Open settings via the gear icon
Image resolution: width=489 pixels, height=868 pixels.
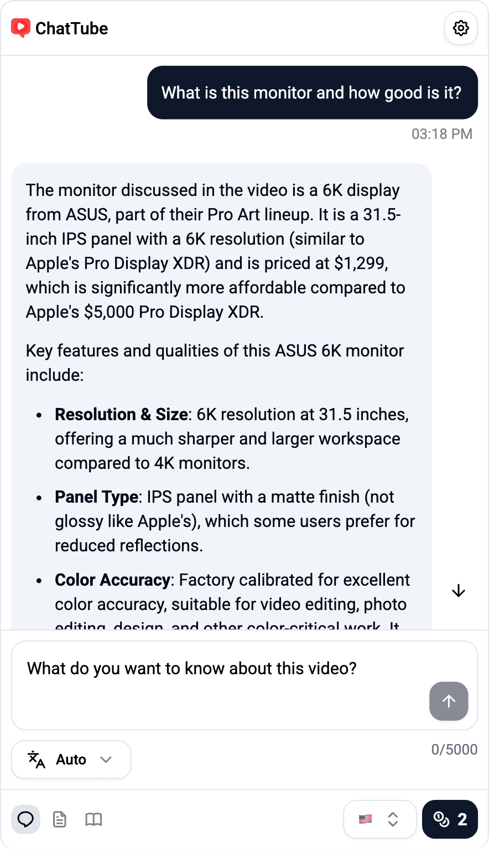[461, 28]
